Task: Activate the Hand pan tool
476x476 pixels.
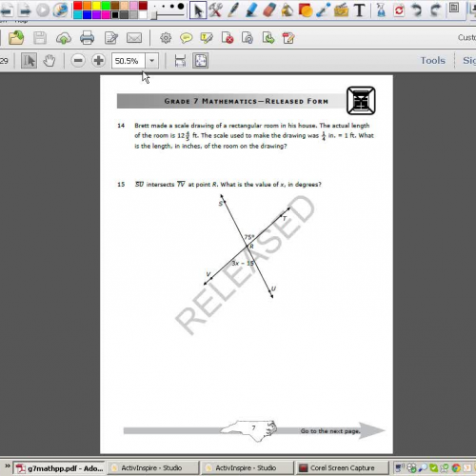Action: point(49,60)
